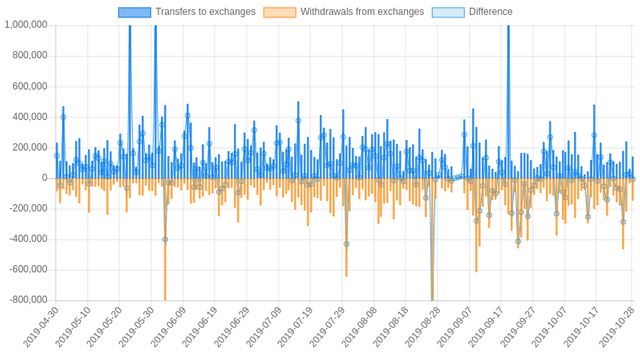Click the 600,000 y-axis label
The image size is (640, 361).
pos(30,86)
